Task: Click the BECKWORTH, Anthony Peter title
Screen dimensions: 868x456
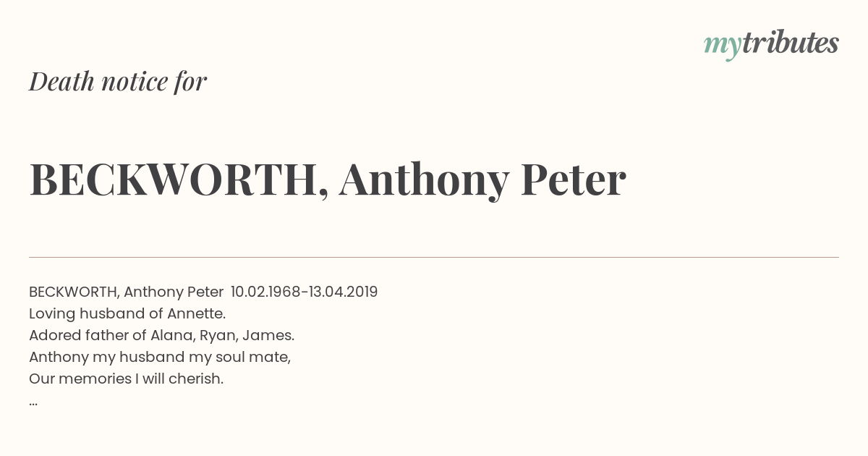Action: (328, 180)
